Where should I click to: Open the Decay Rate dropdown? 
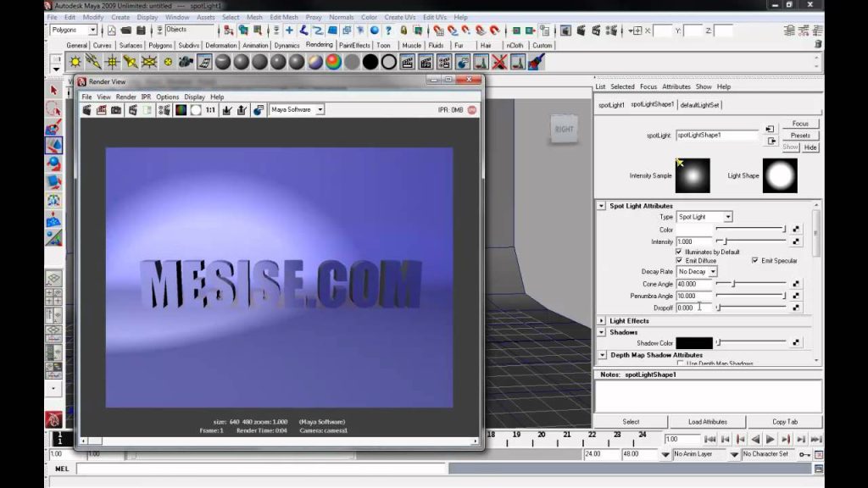(697, 272)
